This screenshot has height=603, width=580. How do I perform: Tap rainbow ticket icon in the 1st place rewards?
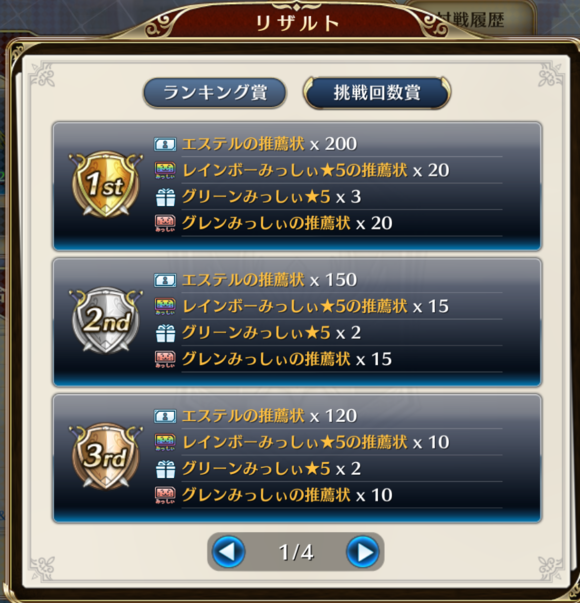[x=165, y=170]
